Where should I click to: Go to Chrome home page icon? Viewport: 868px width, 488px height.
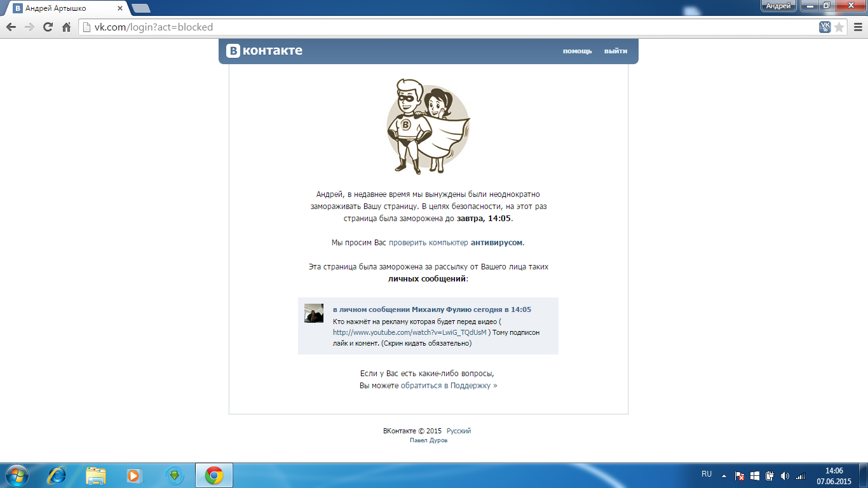[x=66, y=27]
